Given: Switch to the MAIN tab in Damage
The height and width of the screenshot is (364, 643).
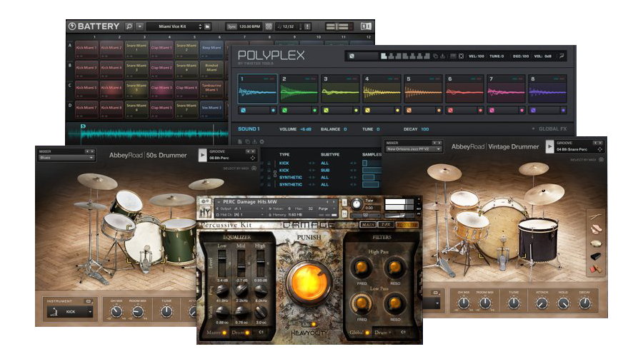Looking at the screenshot, I should (x=368, y=225).
